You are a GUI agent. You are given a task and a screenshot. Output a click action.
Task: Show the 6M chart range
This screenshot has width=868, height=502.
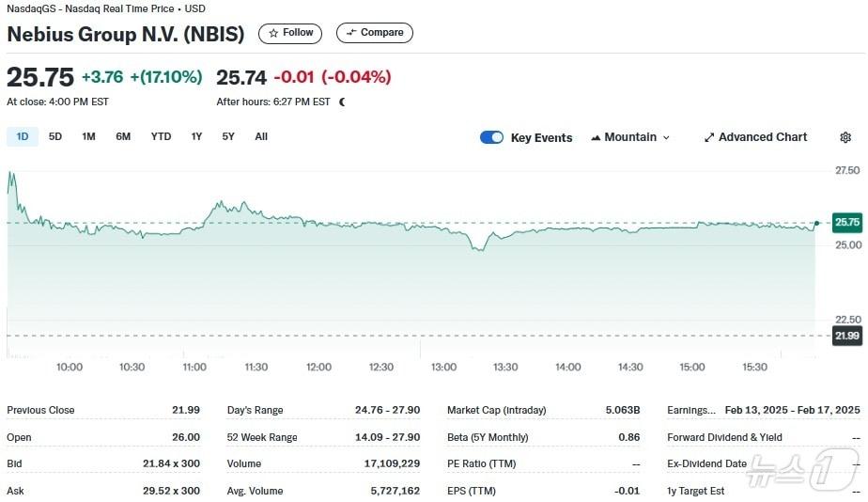tap(123, 136)
